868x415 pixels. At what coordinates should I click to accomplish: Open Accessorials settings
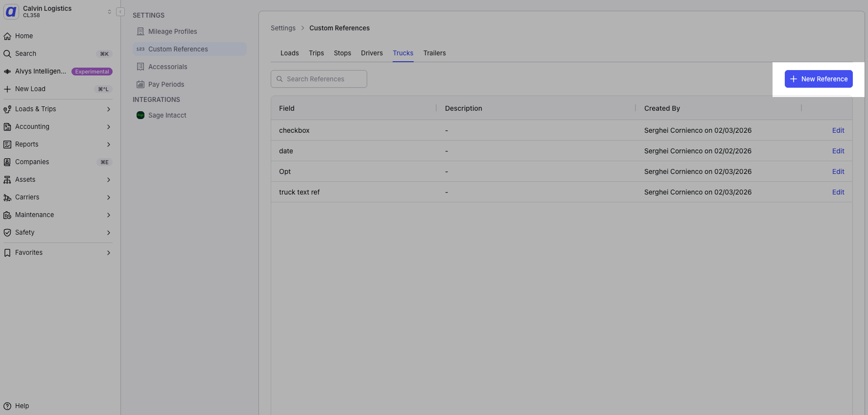point(189,67)
